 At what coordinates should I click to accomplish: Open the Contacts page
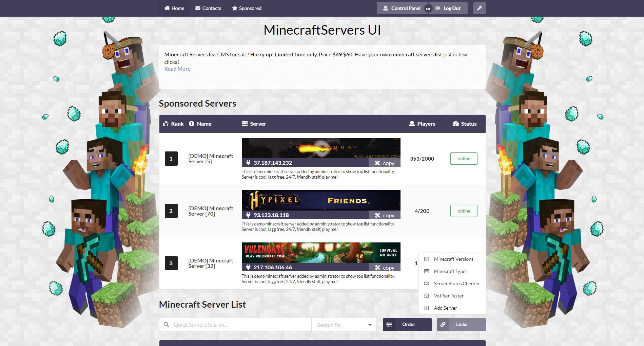pyautogui.click(x=208, y=8)
